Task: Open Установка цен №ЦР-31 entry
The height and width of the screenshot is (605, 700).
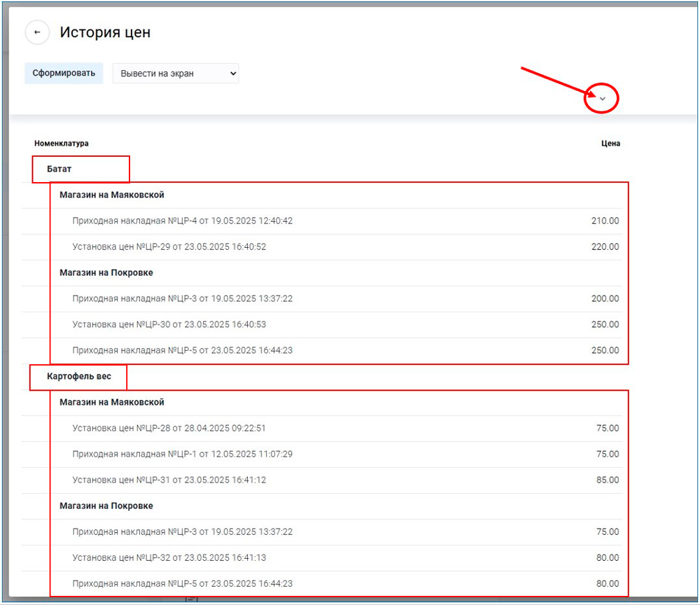Action: pos(169,480)
